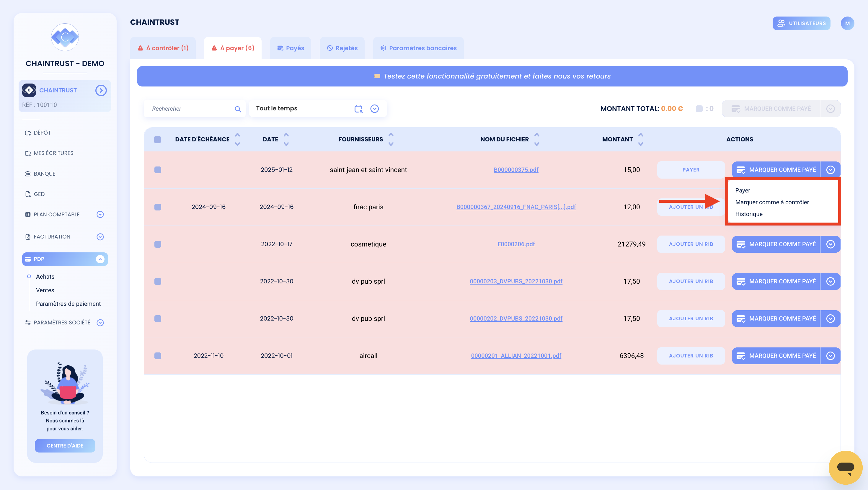Sort Date column ascending arrow
Viewport: 868px width, 490px height.
pos(286,135)
